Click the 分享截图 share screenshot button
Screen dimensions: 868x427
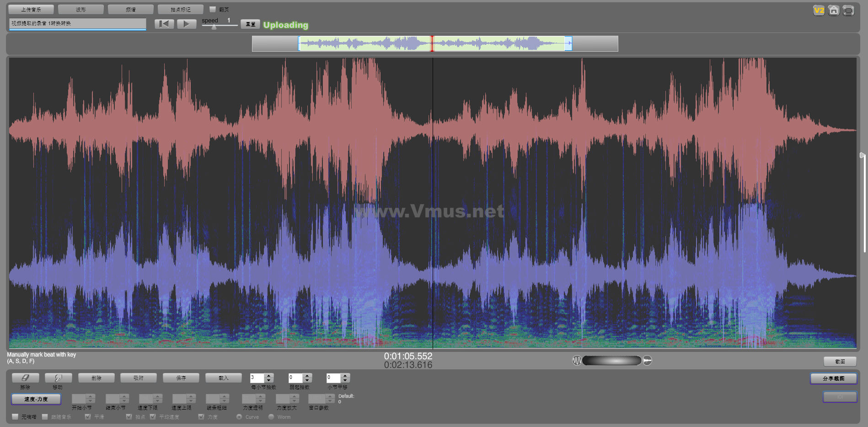834,378
